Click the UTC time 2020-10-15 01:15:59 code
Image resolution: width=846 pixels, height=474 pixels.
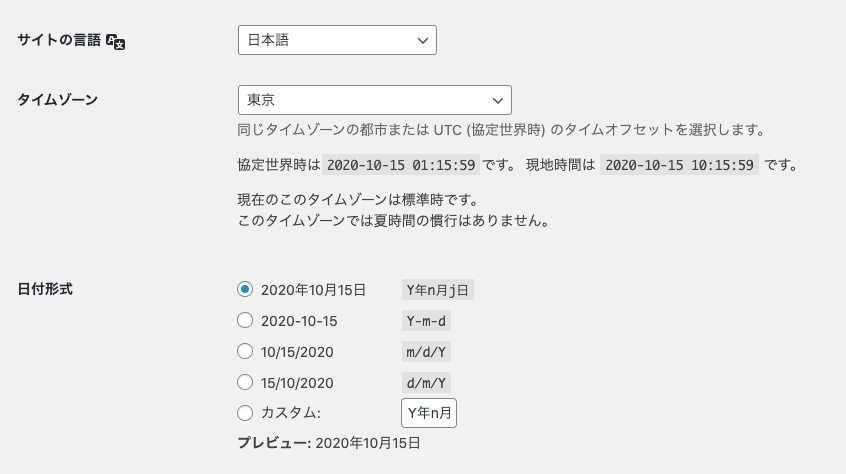pos(401,164)
